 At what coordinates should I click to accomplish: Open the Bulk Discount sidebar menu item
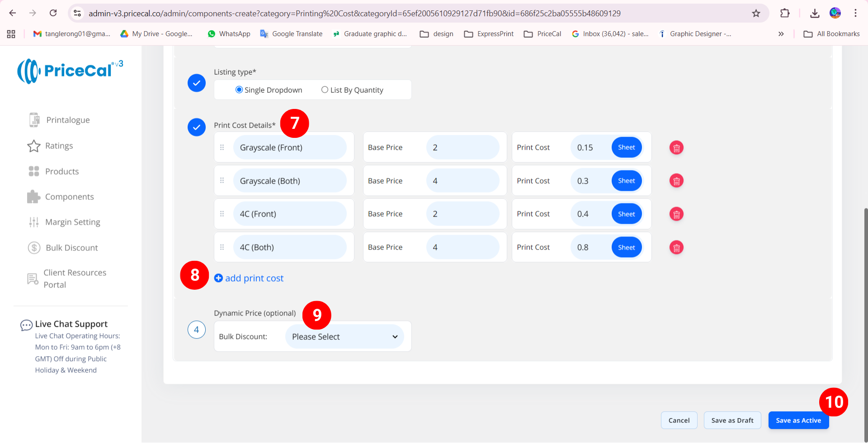point(71,248)
